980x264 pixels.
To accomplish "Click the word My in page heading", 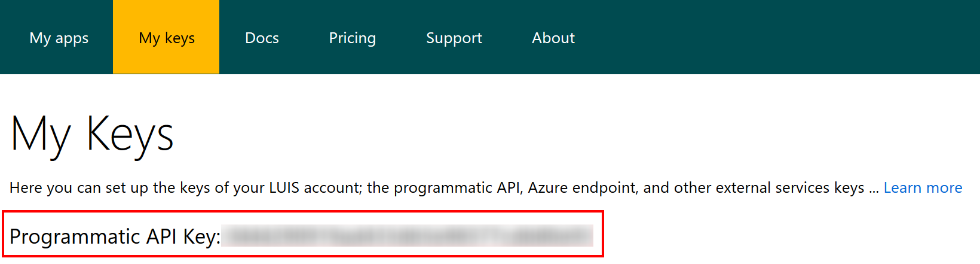I will [x=41, y=136].
